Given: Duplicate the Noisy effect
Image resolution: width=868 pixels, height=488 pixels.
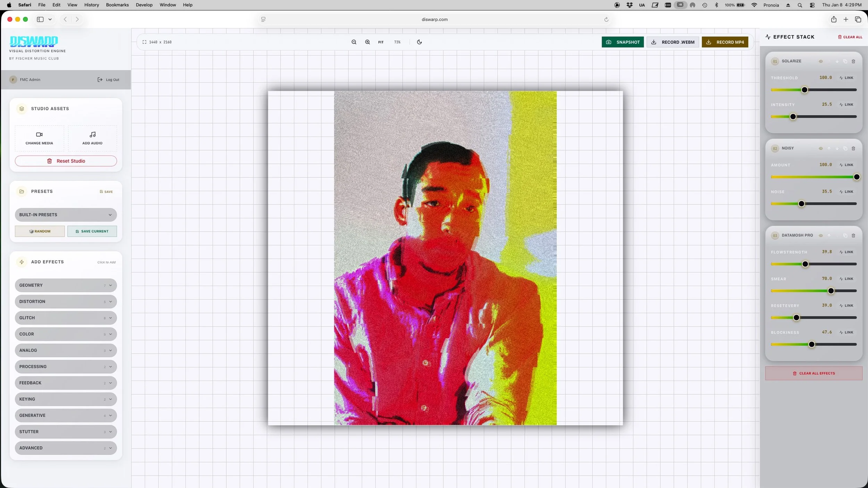Looking at the screenshot, I should [845, 149].
